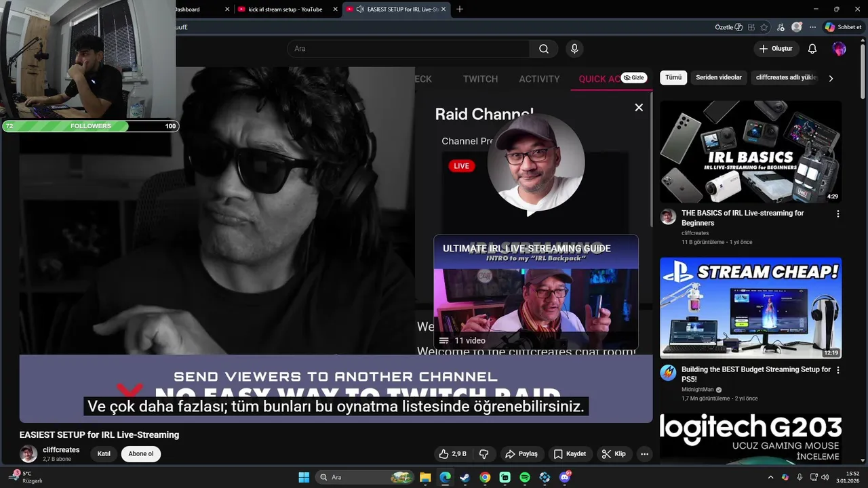The height and width of the screenshot is (488, 868).
Task: Close the Raid Channel panel with X
Action: tap(639, 107)
